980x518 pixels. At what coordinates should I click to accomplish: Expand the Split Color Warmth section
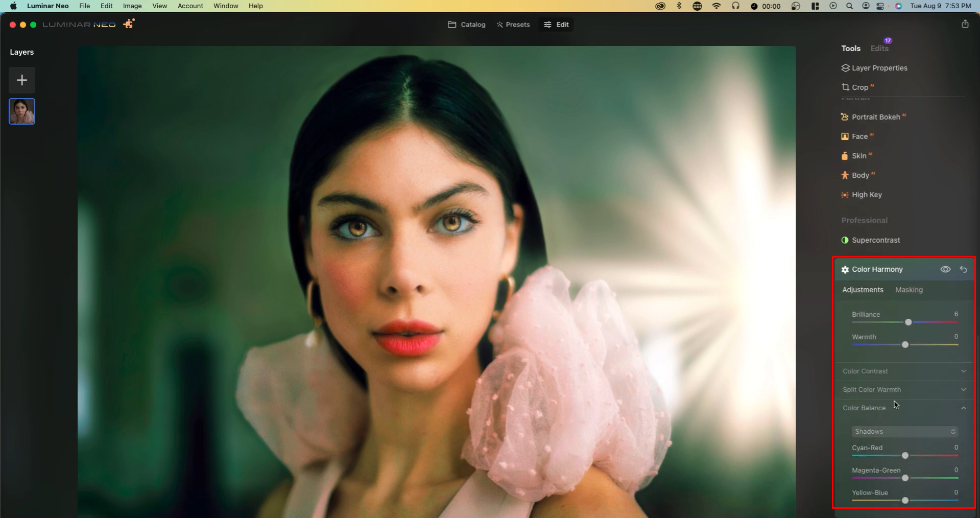pos(904,390)
